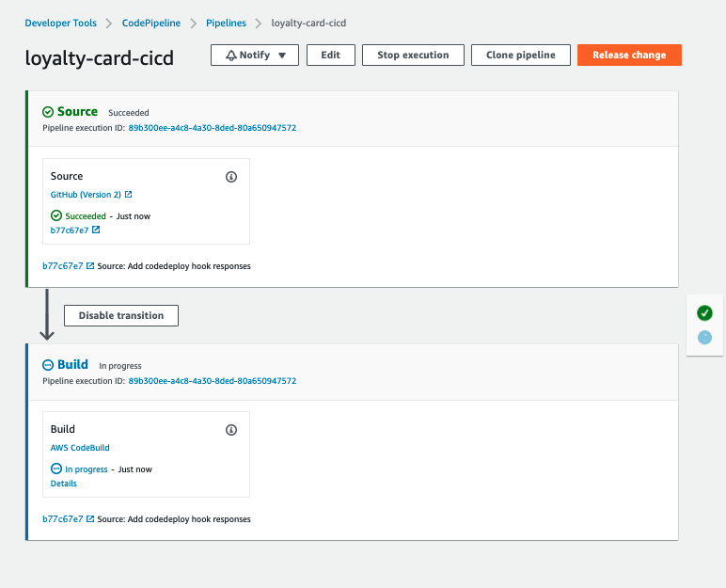Open Build stage pipeline execution ID link
This screenshot has height=588, width=726.
click(212, 381)
